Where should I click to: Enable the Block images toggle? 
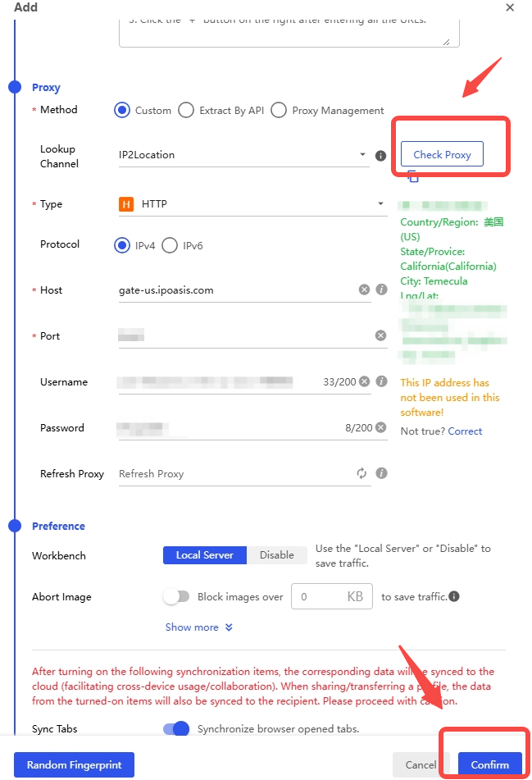[x=176, y=597]
